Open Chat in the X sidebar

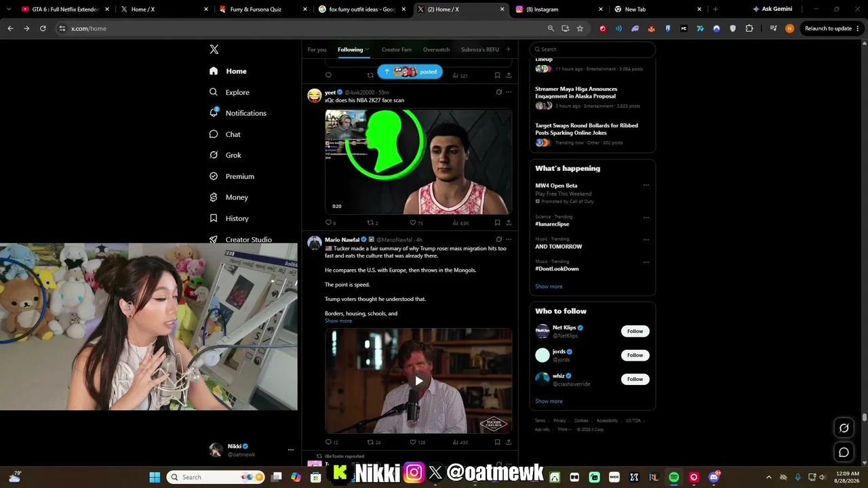[225, 134]
